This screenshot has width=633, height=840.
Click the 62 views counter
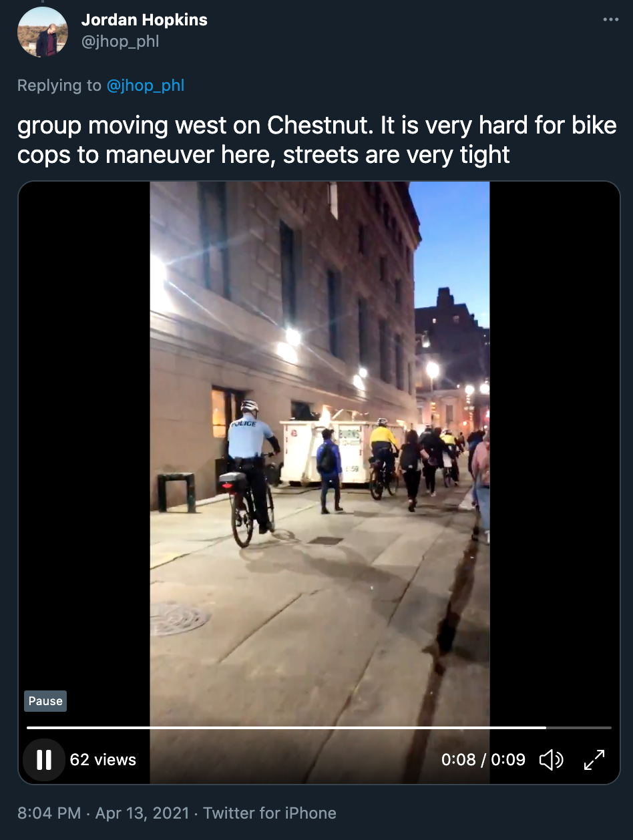coord(103,760)
